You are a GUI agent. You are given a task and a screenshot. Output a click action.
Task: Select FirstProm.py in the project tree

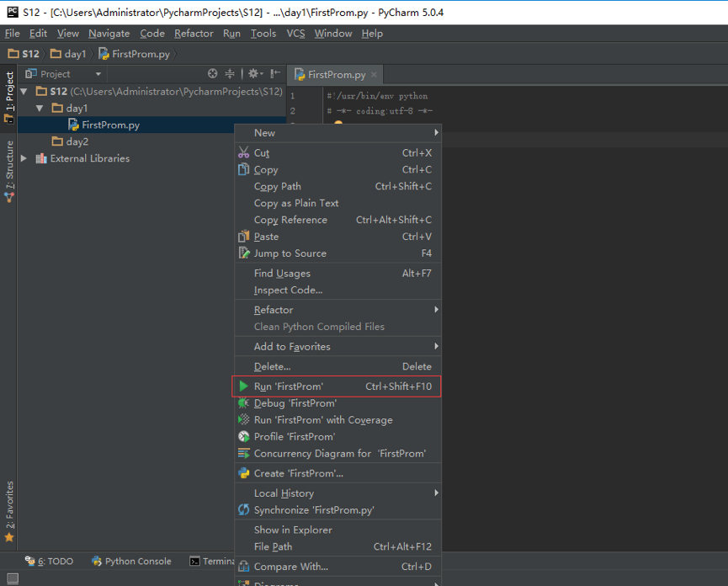pyautogui.click(x=104, y=125)
